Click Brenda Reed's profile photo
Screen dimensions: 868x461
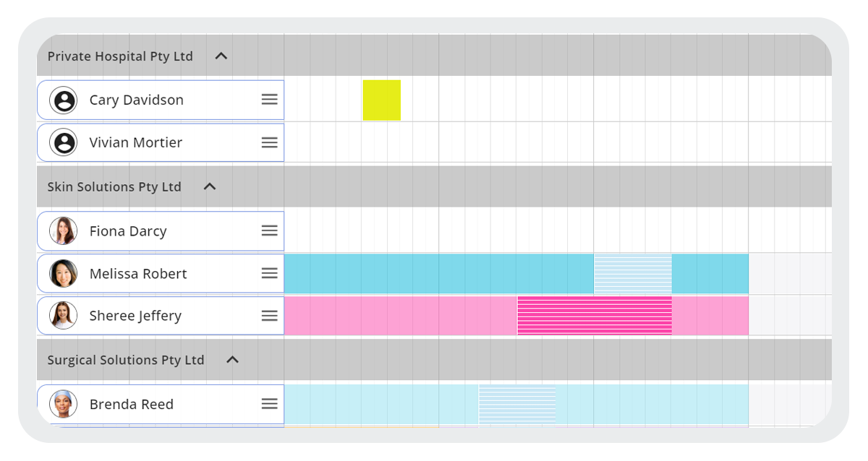tap(64, 404)
